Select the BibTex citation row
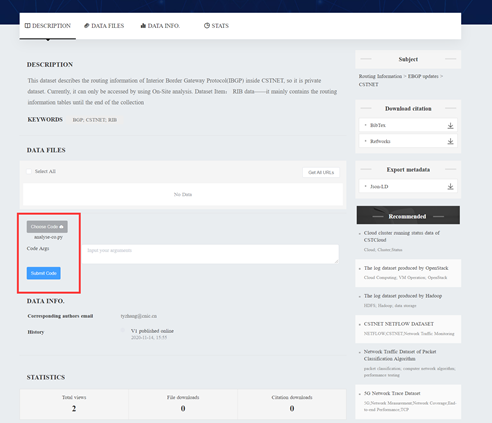 point(408,125)
